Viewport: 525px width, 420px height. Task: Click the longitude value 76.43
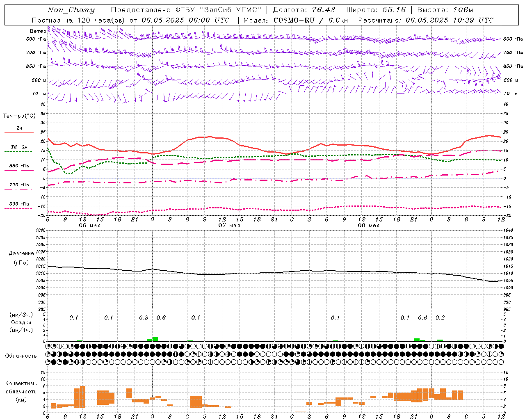tap(323, 10)
